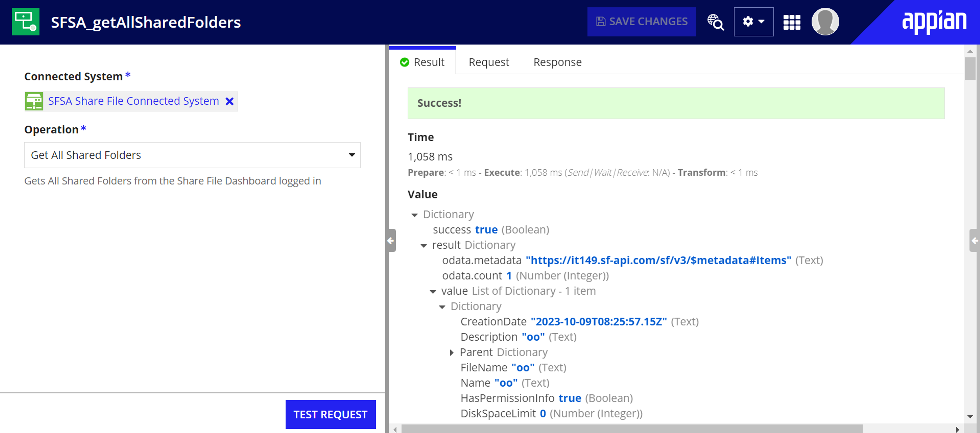This screenshot has height=433, width=980.
Task: Open the SFSA Share File Connected System link
Action: click(133, 101)
